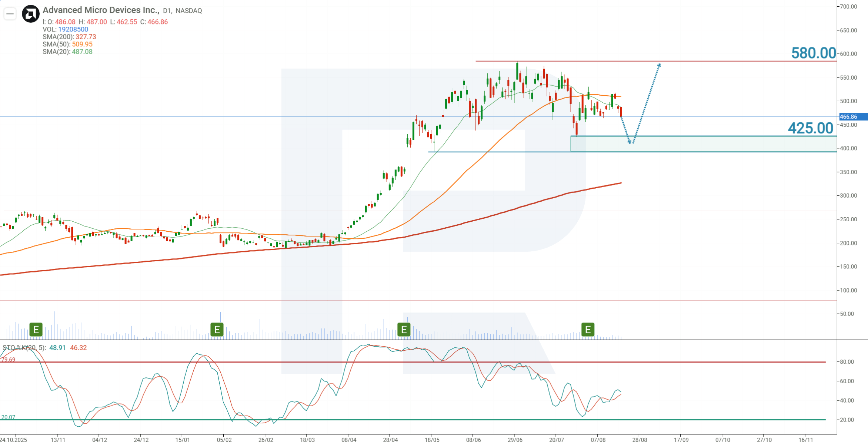Select the stochastic %K value '48.91'
This screenshot has width=868, height=443.
(57, 348)
